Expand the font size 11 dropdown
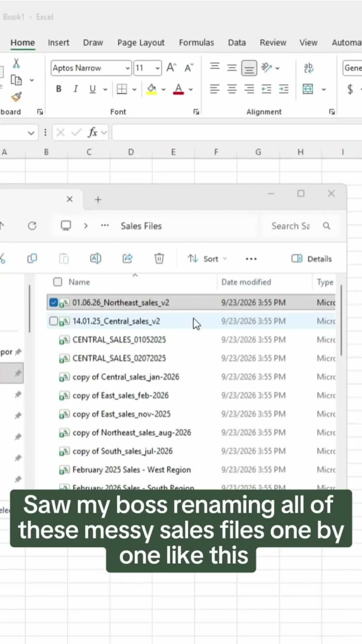The image size is (362, 644). click(x=157, y=68)
